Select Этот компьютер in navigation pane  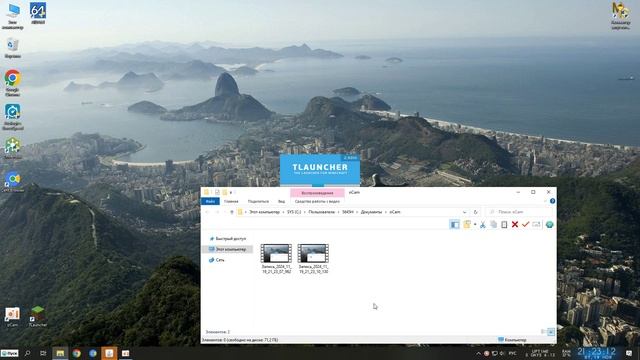point(231,249)
